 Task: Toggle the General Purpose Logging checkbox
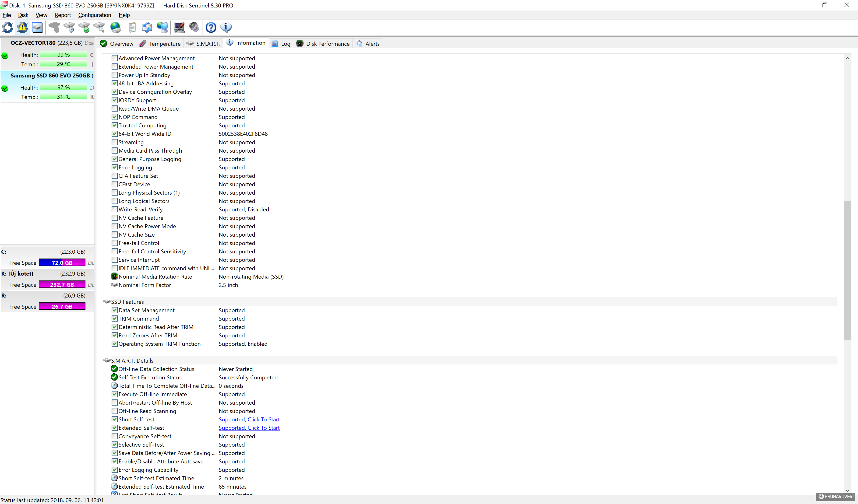pyautogui.click(x=115, y=159)
